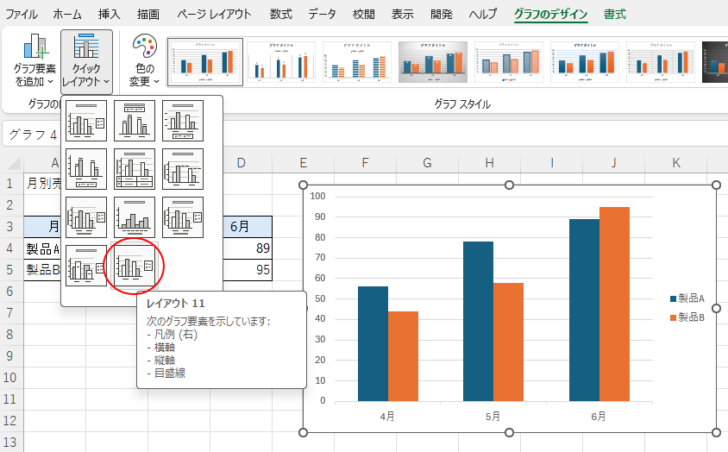Switch to the ページ レイアウト tab
This screenshot has height=452, width=728.
[x=214, y=14]
